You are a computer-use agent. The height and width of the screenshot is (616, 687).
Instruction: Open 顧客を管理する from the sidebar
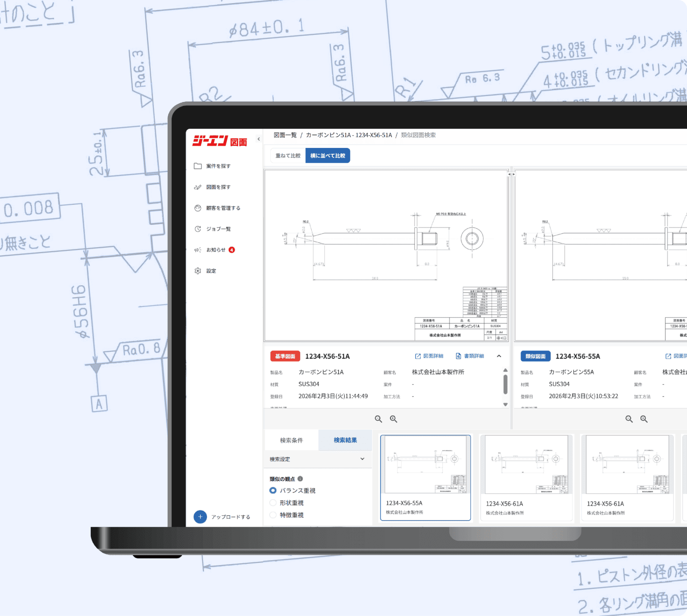[x=198, y=208]
